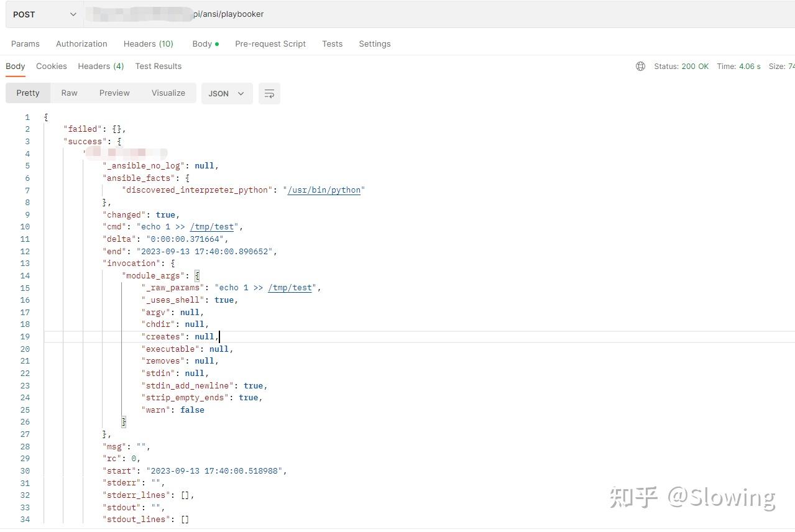This screenshot has height=532, width=795.
Task: Open the Authorization tab
Action: [81, 44]
